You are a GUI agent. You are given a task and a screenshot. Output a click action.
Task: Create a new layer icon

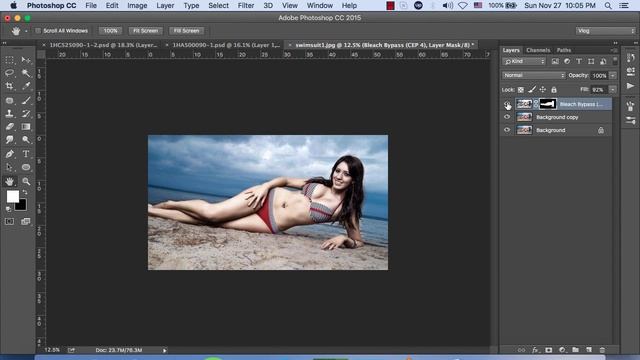pyautogui.click(x=589, y=350)
